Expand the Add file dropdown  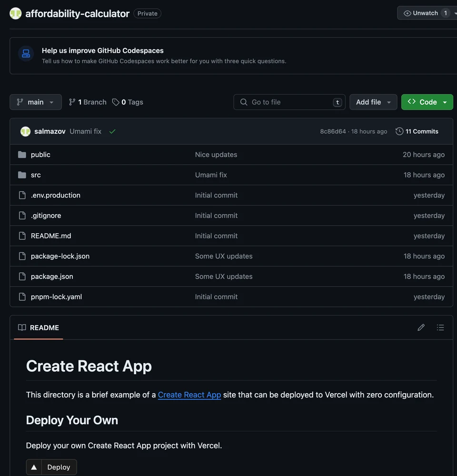pos(373,102)
